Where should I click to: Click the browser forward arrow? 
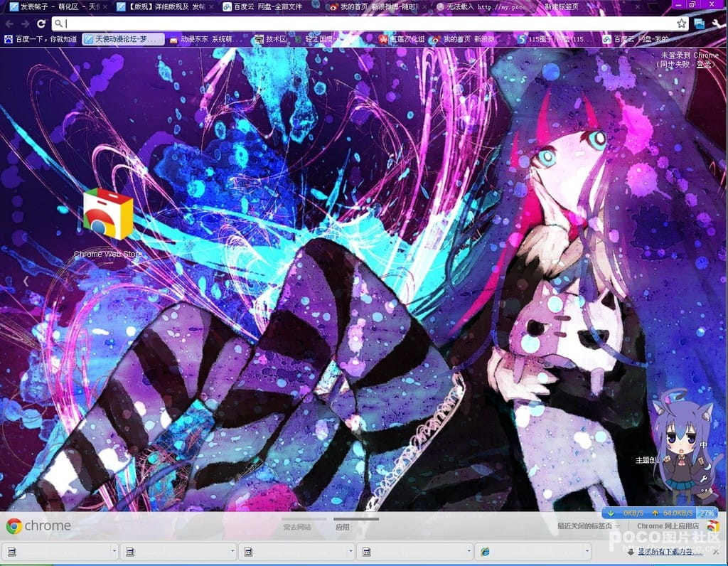pyautogui.click(x=25, y=23)
